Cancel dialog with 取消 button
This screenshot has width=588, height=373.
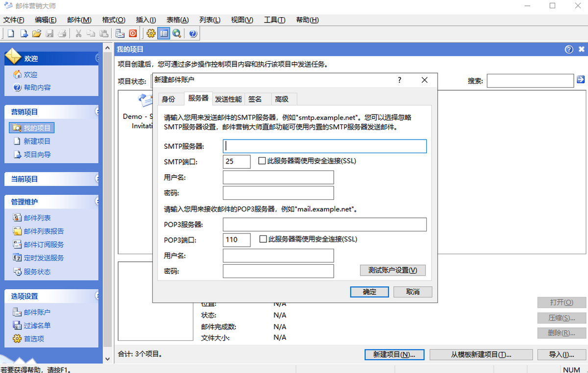[413, 292]
